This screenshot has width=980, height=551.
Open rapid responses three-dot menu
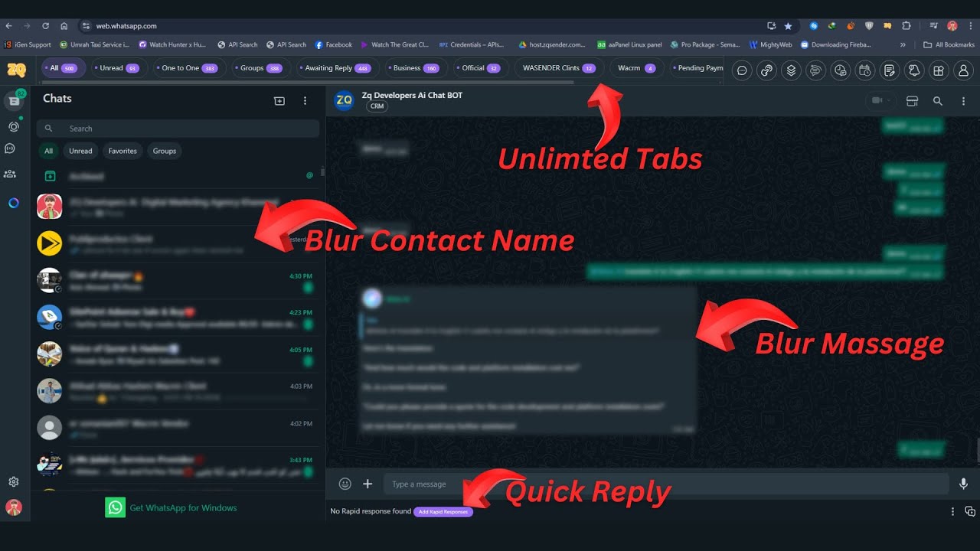(952, 511)
